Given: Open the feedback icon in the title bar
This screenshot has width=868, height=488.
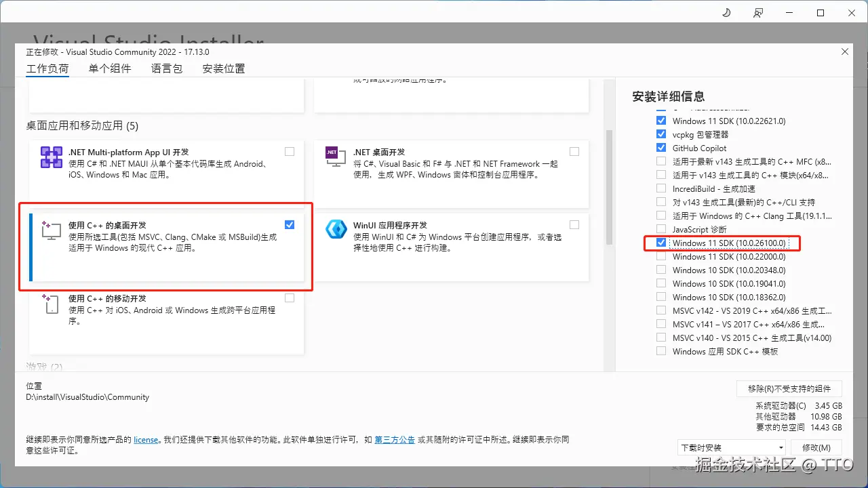Looking at the screenshot, I should (757, 12).
